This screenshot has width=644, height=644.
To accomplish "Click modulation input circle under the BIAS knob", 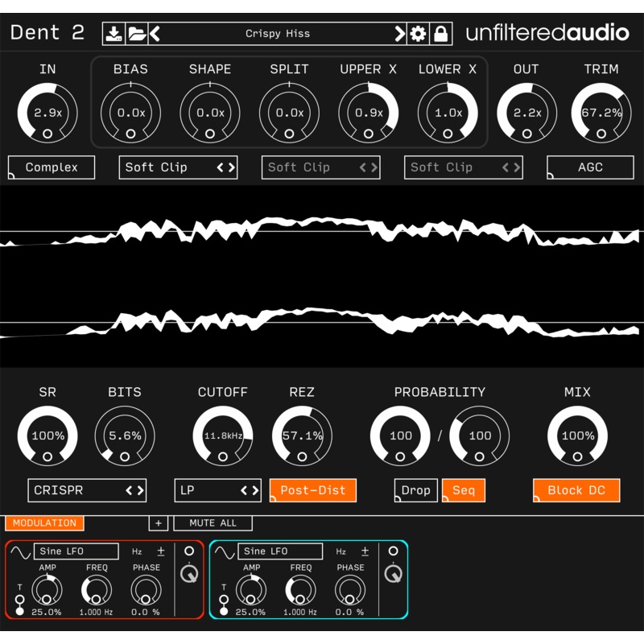I will (x=130, y=134).
